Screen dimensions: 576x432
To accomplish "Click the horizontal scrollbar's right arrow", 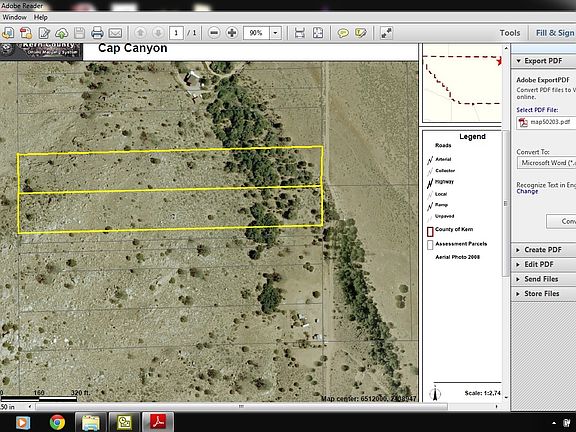I will pyautogui.click(x=497, y=406).
